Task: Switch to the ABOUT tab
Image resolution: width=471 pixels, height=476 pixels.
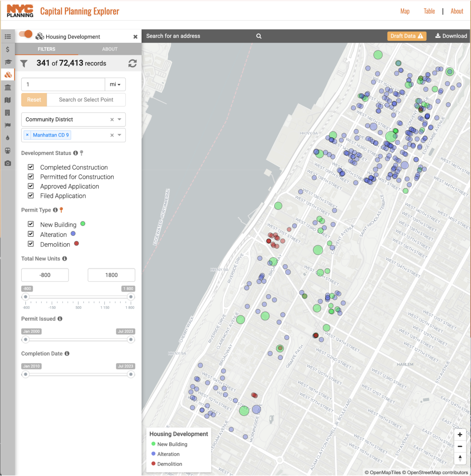Action: click(x=110, y=49)
